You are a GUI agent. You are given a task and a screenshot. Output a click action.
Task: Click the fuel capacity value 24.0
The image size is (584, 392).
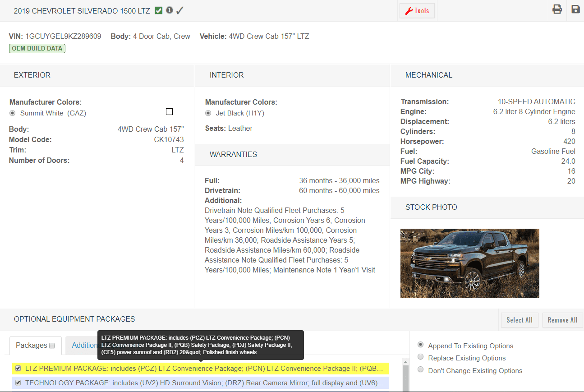point(568,161)
